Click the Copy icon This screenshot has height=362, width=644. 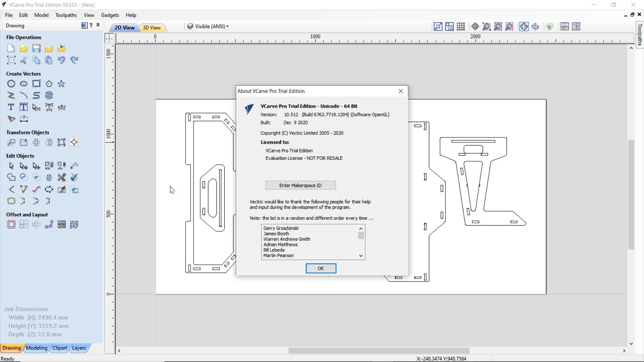[36, 60]
